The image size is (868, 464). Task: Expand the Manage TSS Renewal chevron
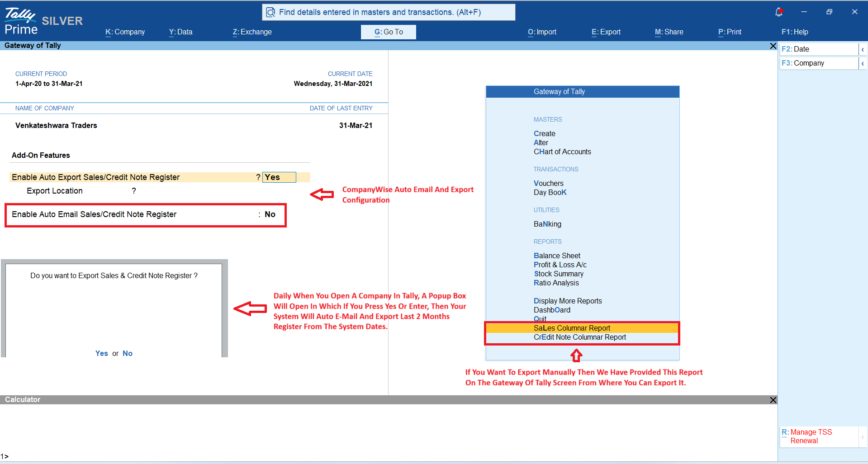[x=863, y=436]
